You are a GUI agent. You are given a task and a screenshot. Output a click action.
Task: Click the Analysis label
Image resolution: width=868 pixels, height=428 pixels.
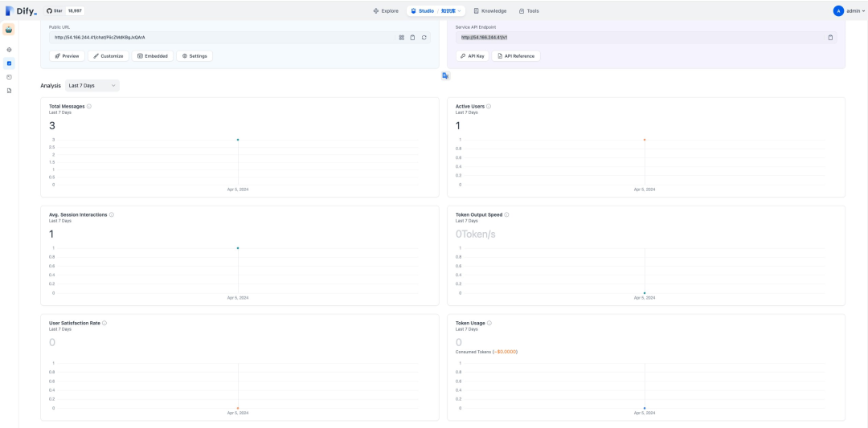51,86
